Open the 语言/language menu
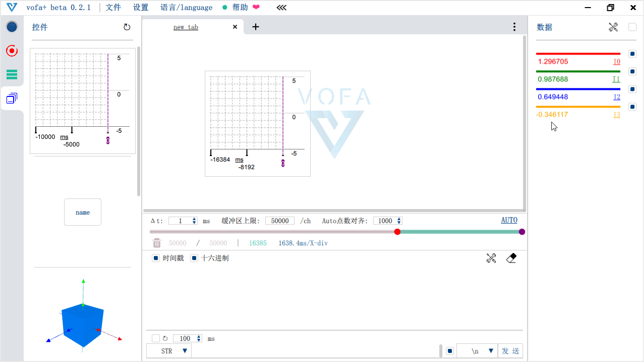Screen dimensions: 644x362 (186, 8)
